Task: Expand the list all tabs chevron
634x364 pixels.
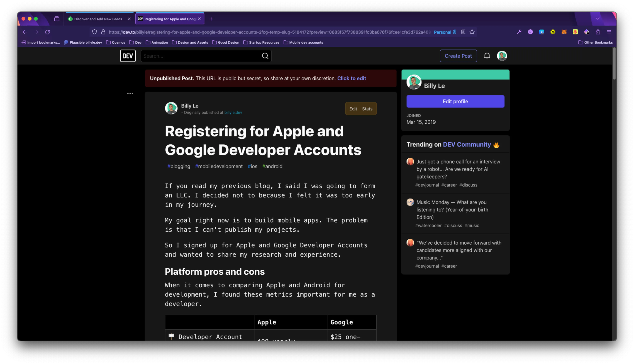Action: pyautogui.click(x=598, y=19)
